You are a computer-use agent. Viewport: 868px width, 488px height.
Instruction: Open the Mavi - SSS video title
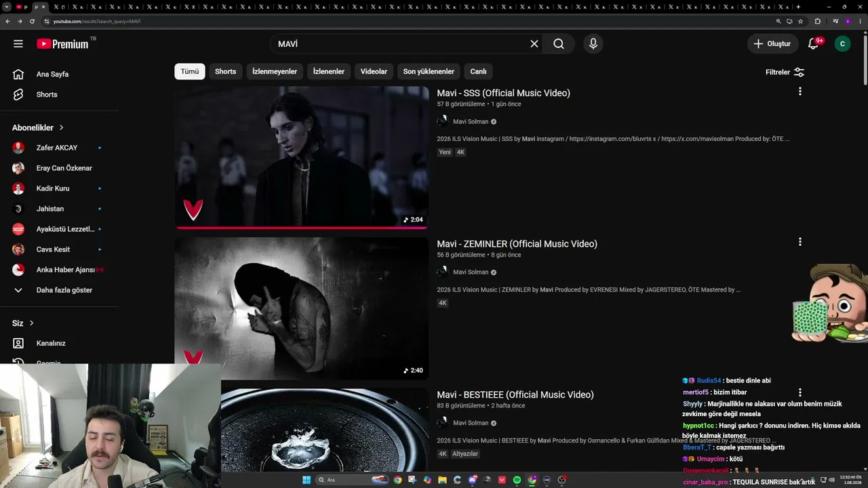coord(503,93)
